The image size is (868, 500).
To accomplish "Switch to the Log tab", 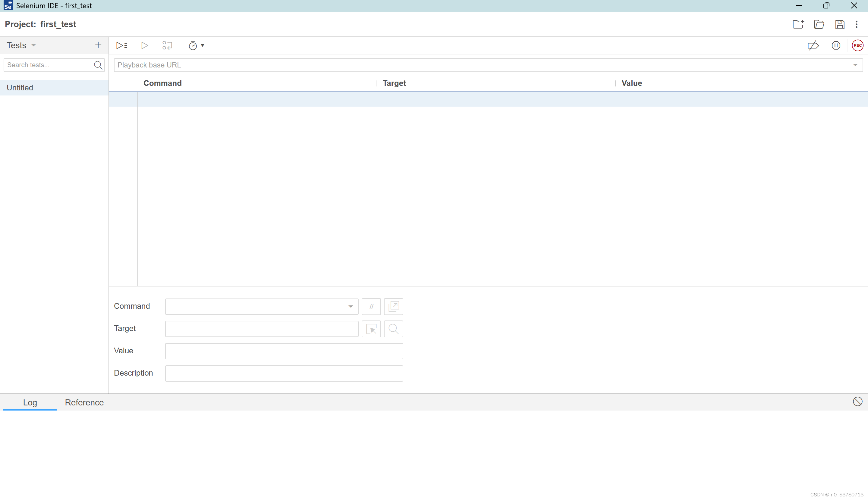I will pos(30,402).
